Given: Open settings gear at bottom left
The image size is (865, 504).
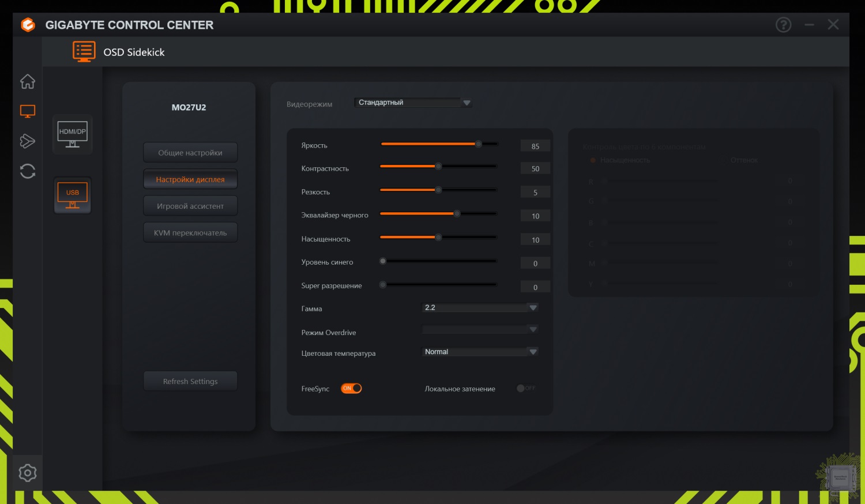Looking at the screenshot, I should point(27,473).
